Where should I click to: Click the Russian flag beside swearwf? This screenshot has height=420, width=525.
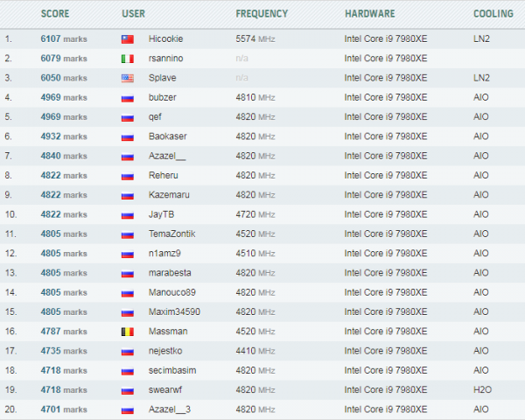127,389
